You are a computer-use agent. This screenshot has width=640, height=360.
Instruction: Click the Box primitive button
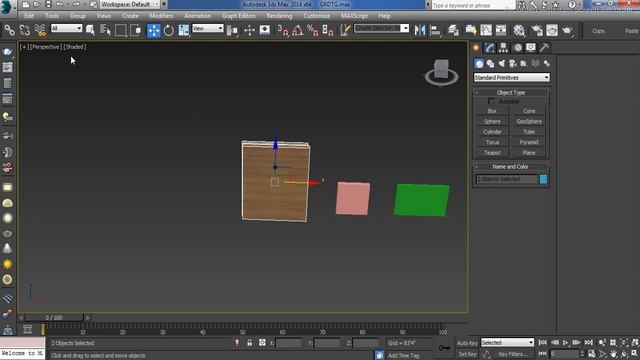tap(492, 111)
